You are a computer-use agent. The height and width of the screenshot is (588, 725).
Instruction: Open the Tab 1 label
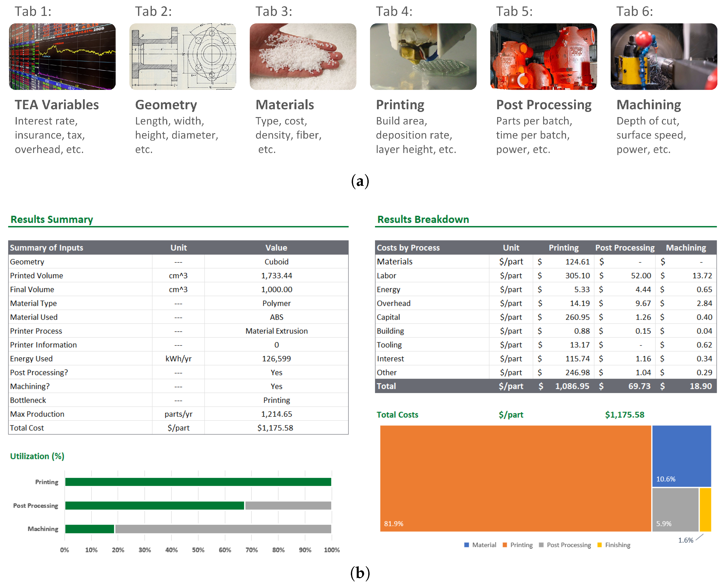coord(33,12)
